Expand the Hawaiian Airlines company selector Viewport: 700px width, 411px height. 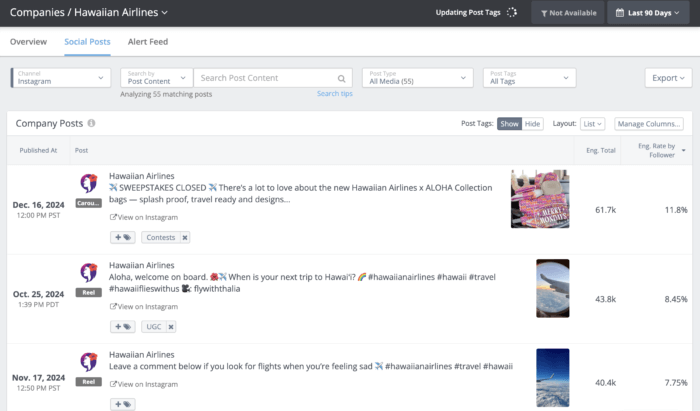point(121,12)
